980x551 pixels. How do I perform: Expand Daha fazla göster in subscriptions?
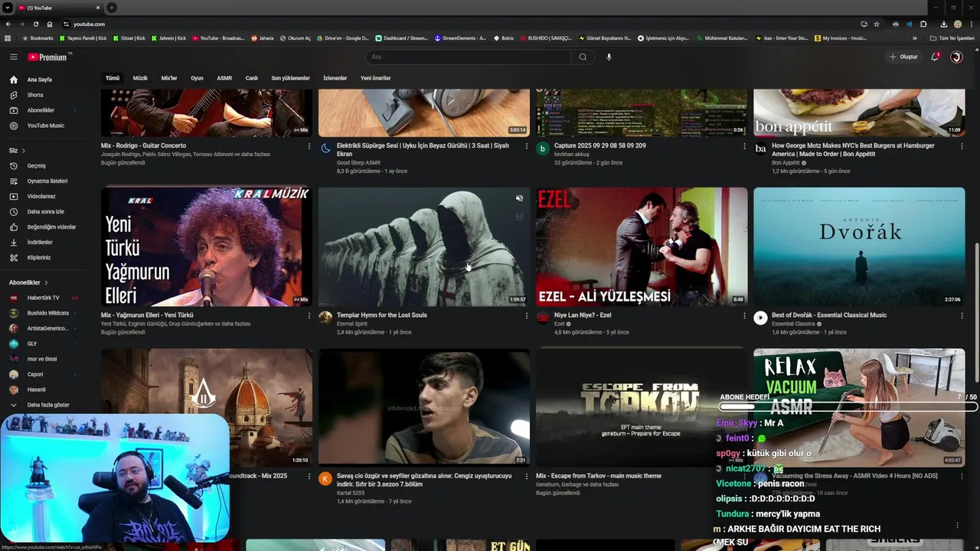pos(39,405)
